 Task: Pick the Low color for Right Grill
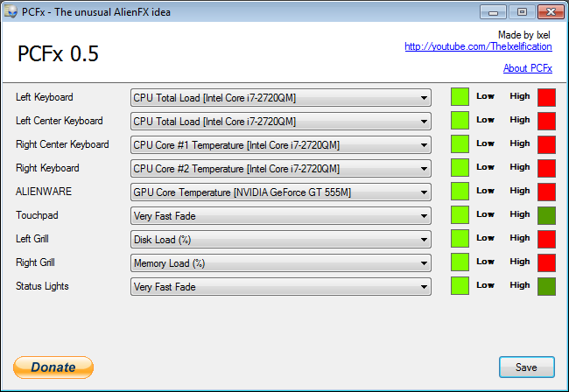[x=460, y=262]
